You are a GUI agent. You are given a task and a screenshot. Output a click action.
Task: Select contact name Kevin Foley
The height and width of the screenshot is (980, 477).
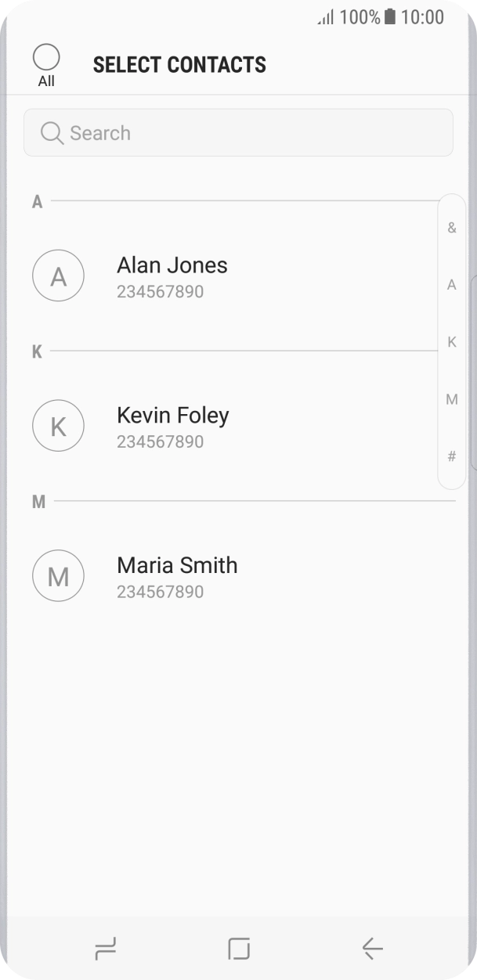[x=173, y=416]
